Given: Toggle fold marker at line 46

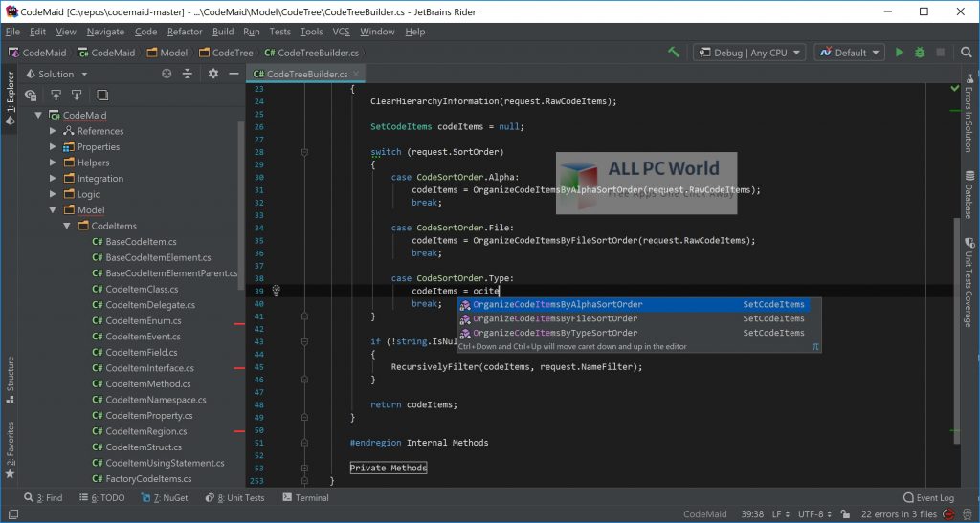Looking at the screenshot, I should [x=304, y=380].
